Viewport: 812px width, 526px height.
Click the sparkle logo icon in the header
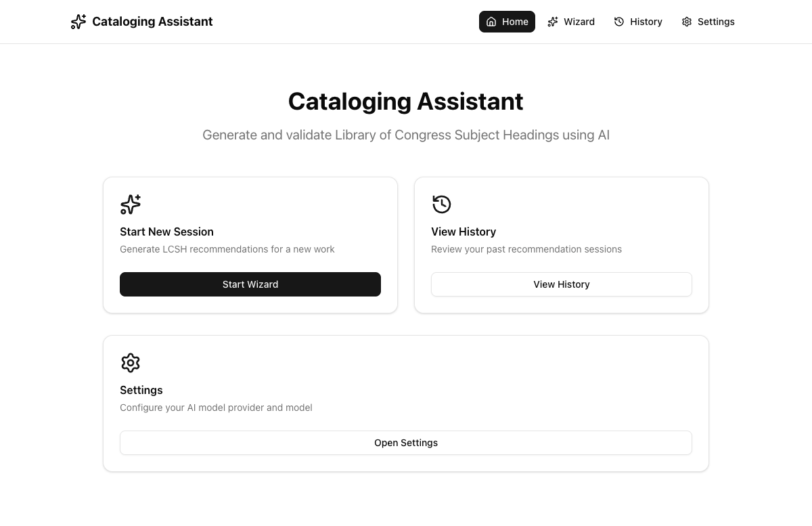click(78, 22)
